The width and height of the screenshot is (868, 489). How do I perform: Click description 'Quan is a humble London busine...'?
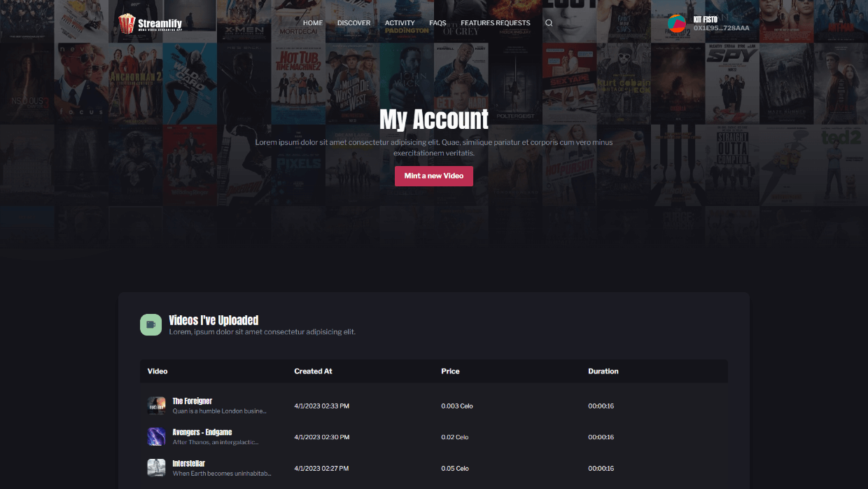(x=220, y=411)
